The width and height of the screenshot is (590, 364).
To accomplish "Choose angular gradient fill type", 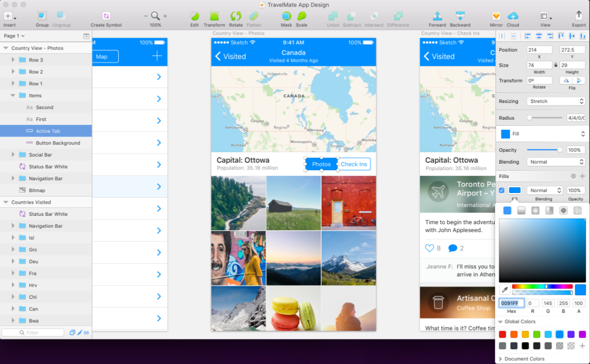I will [549, 211].
